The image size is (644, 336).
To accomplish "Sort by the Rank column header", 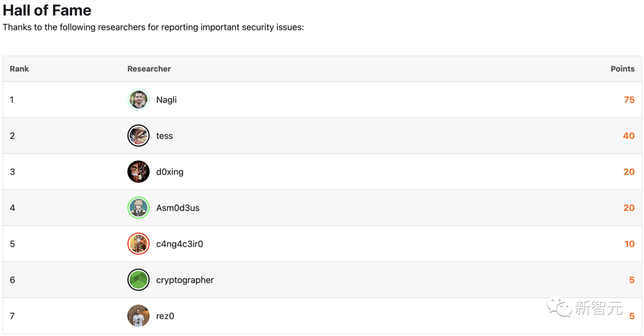I will point(19,69).
